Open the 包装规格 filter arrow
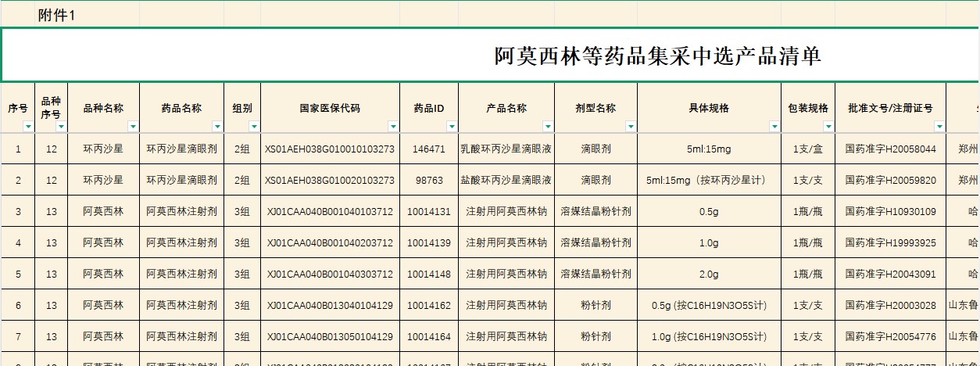This screenshot has width=980, height=366. 828,127
